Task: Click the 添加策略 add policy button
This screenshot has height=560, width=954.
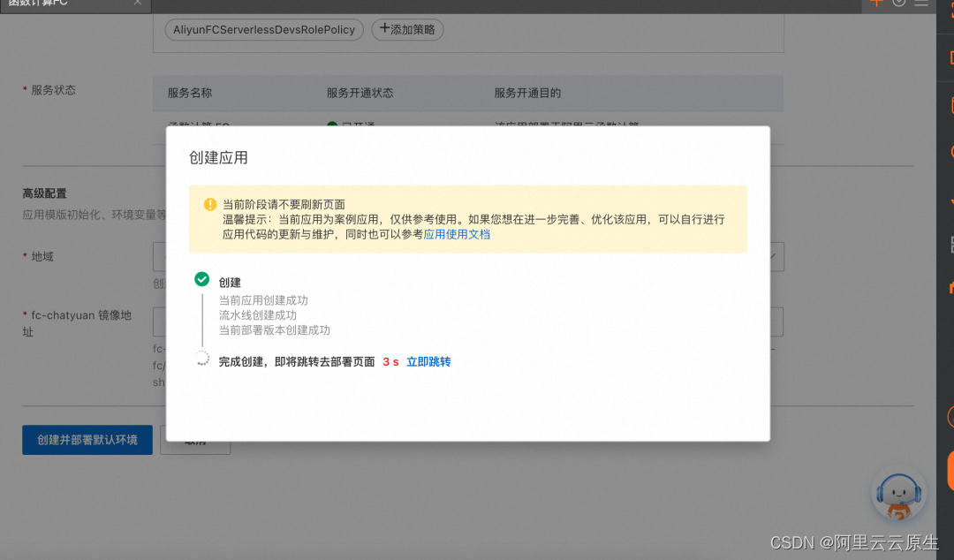Action: tap(407, 29)
